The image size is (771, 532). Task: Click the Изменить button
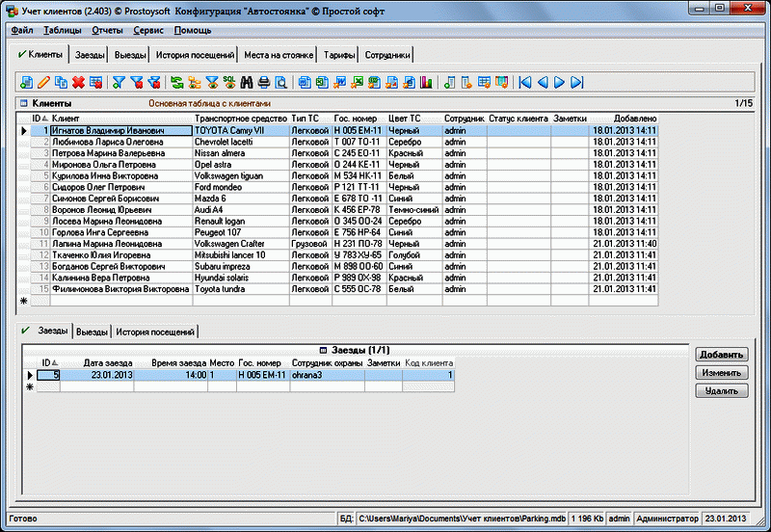pyautogui.click(x=721, y=373)
